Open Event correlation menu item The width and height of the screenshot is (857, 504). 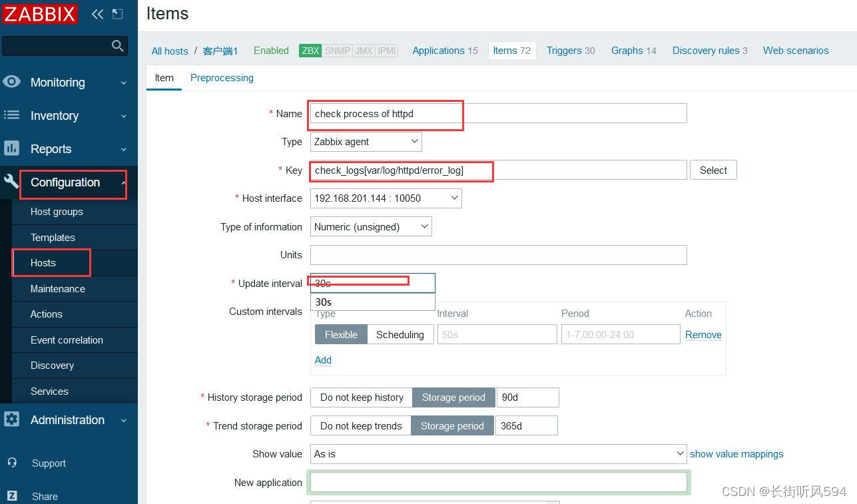[x=75, y=340]
